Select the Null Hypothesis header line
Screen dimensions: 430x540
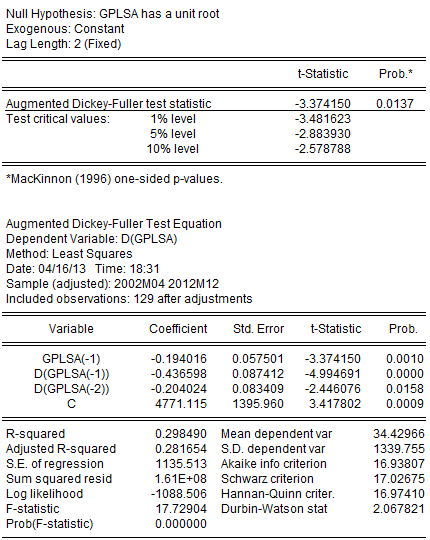pyautogui.click(x=113, y=14)
